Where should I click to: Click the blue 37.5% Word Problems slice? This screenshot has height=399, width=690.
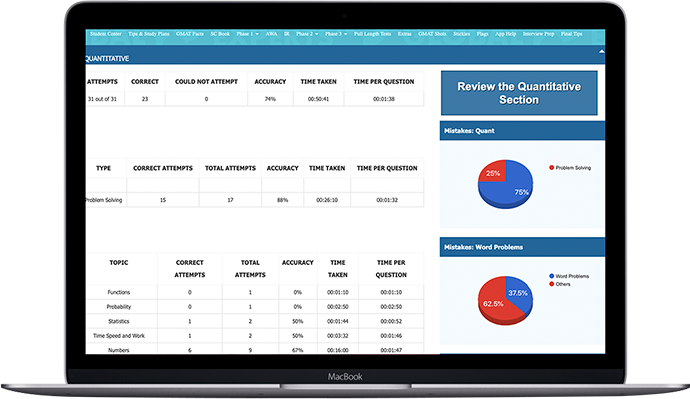pos(518,293)
